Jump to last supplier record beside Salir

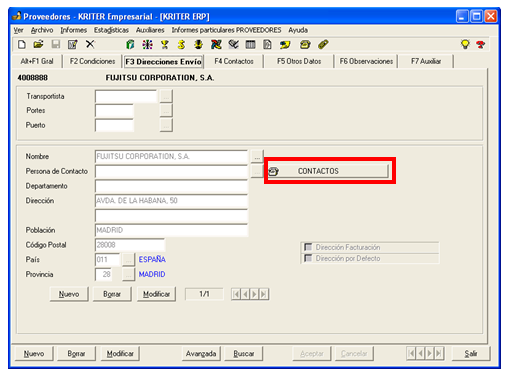pyautogui.click(x=439, y=353)
